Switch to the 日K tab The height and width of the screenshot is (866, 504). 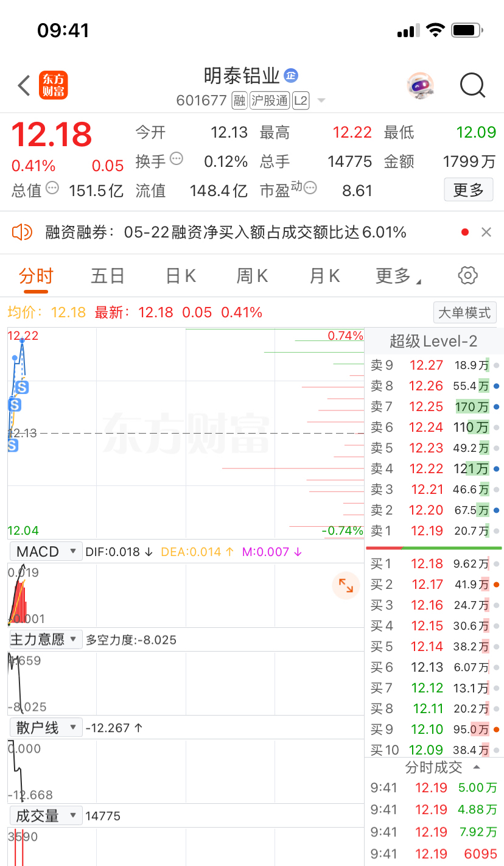(x=181, y=276)
